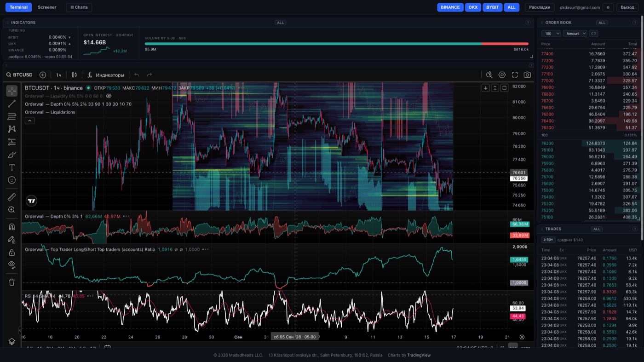Show the hidden Orderwall Liquidity indicator
The image size is (644, 362).
pyautogui.click(x=109, y=96)
